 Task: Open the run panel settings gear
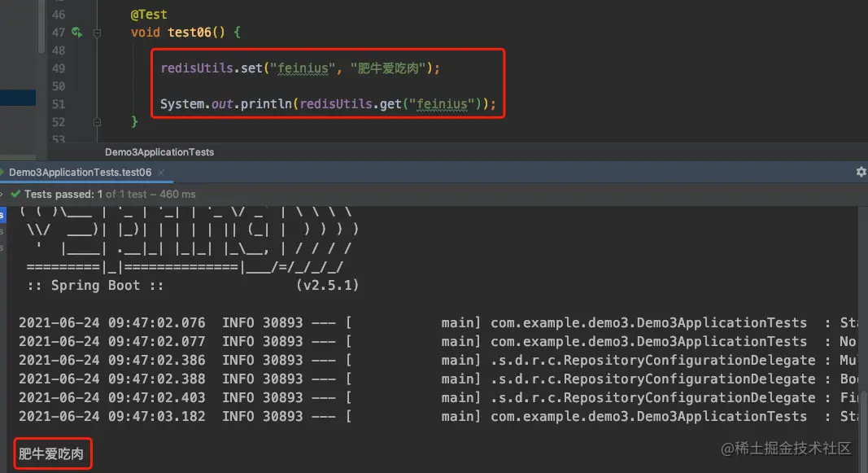click(861, 172)
